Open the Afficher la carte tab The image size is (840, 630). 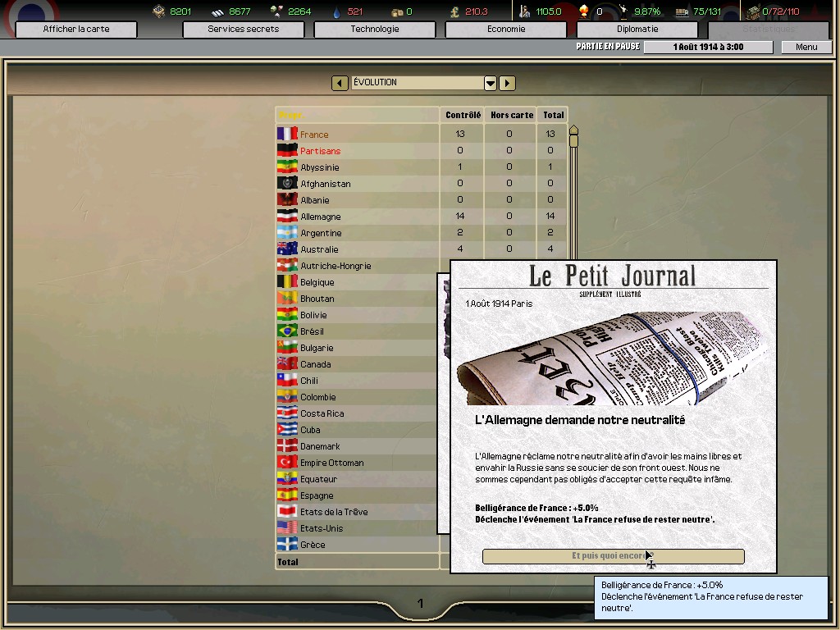pos(76,29)
